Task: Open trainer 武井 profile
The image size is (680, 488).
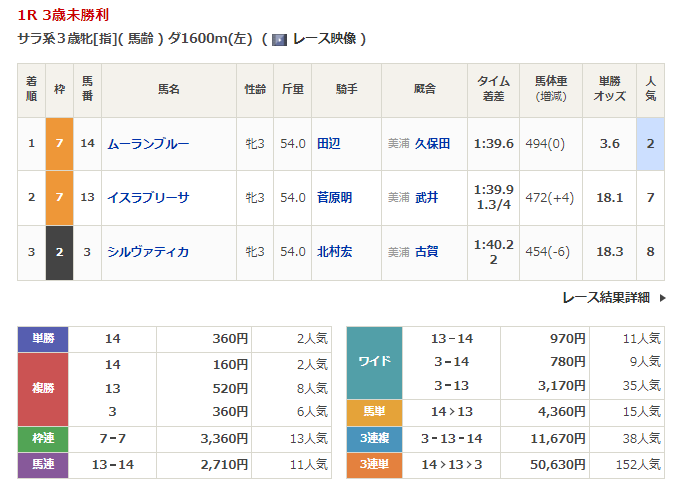Action: click(x=426, y=198)
